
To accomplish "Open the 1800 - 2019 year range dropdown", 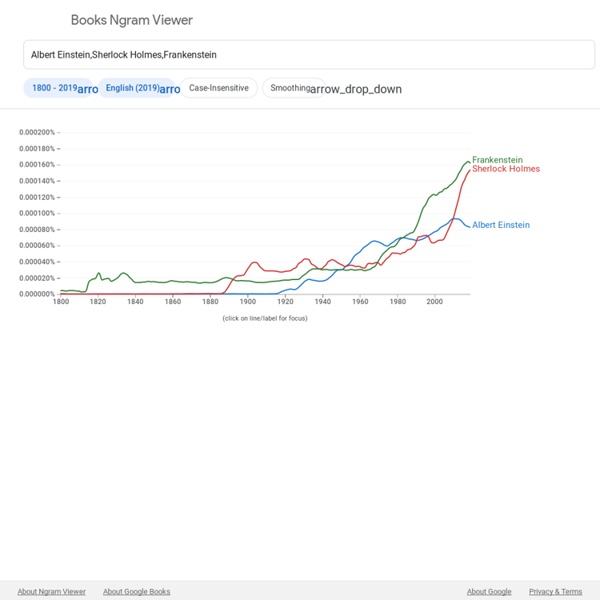I will tap(58, 88).
